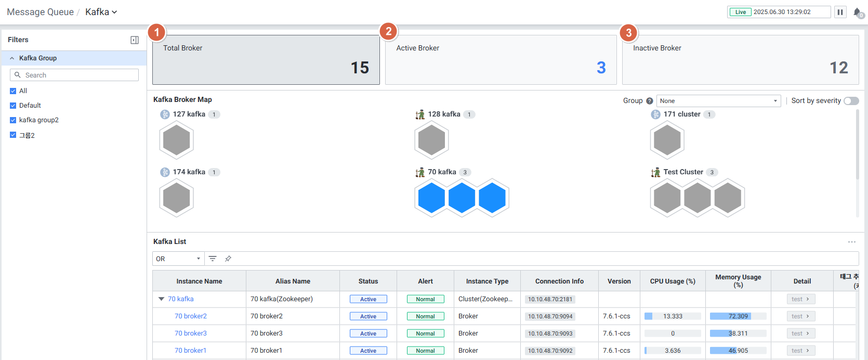Click the pause live updates icon
This screenshot has height=360, width=868.
(x=840, y=12)
